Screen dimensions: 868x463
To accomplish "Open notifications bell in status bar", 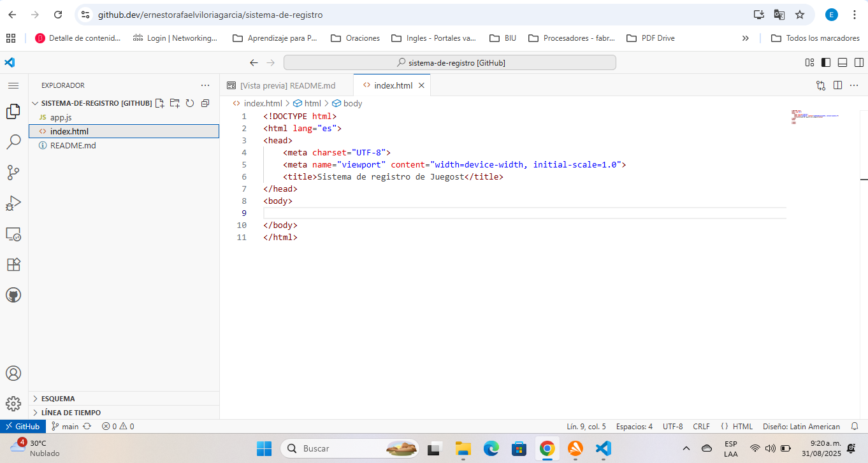I will click(x=855, y=427).
